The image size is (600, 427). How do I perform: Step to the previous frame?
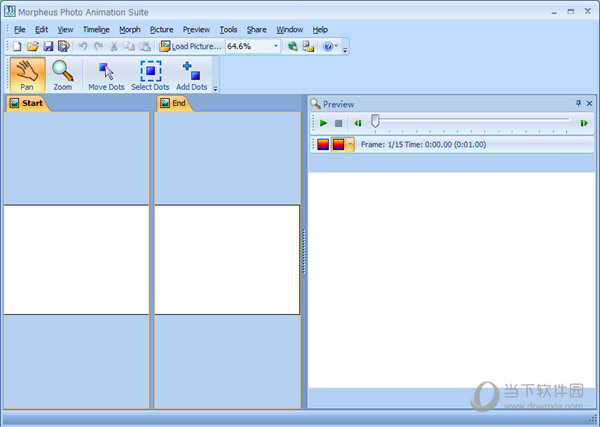[358, 123]
